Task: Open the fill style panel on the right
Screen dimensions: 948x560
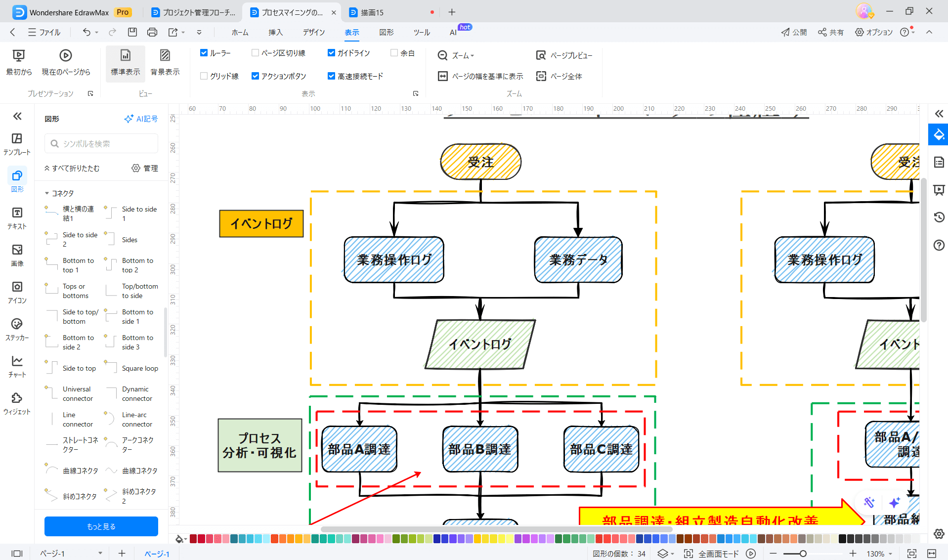Action: click(939, 134)
